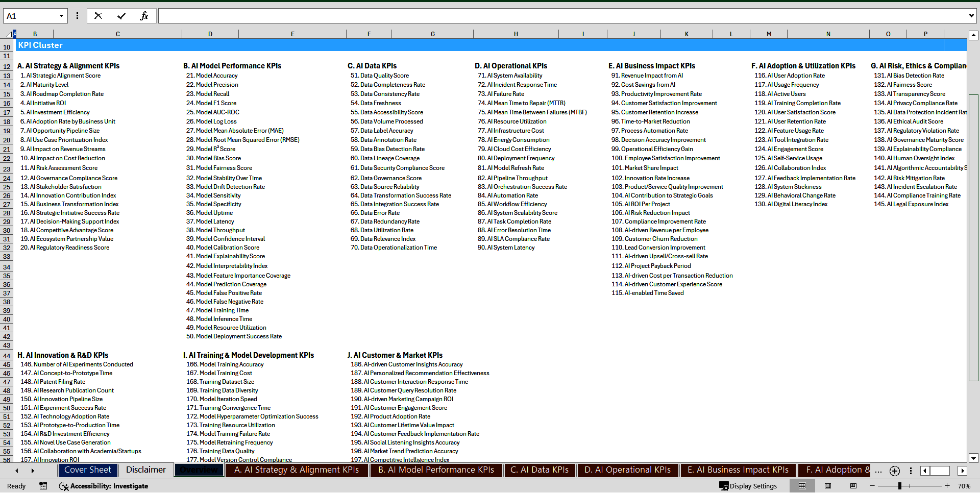
Task: Open Display Settings from the status bar
Action: pyautogui.click(x=748, y=486)
